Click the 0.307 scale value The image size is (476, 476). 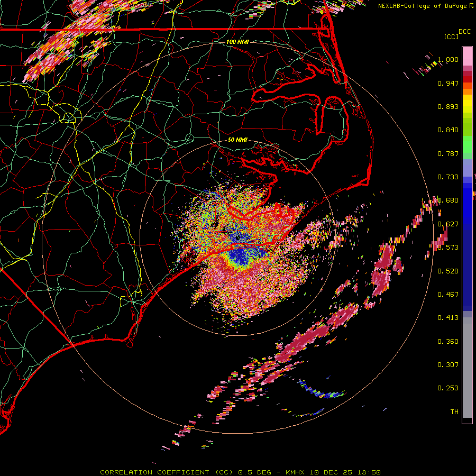coord(448,365)
